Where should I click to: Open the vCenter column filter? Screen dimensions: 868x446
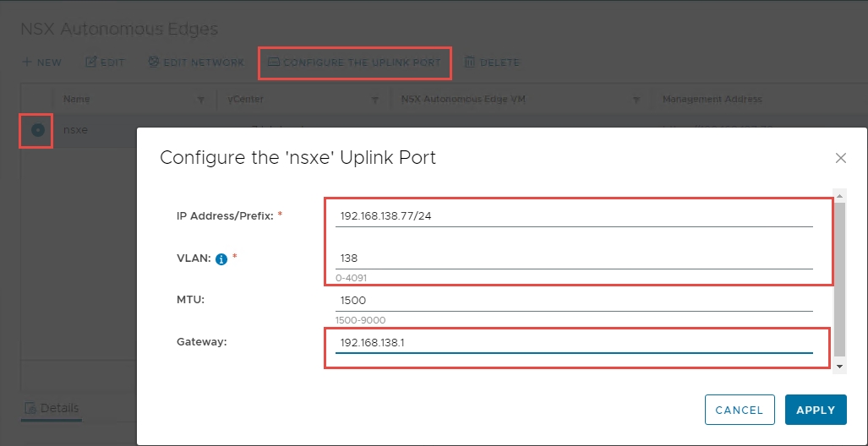374,100
